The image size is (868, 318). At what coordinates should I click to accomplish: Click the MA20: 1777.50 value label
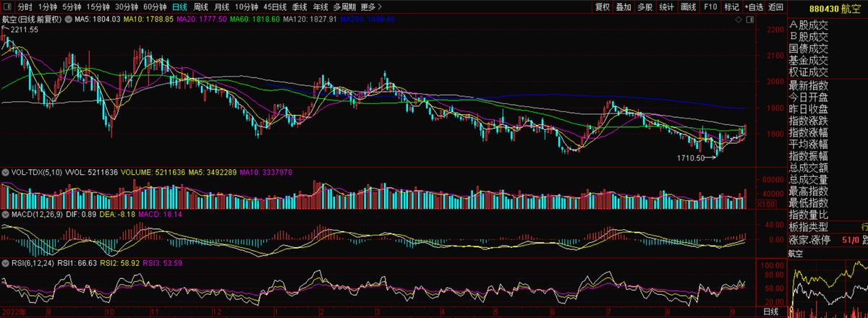(x=202, y=19)
